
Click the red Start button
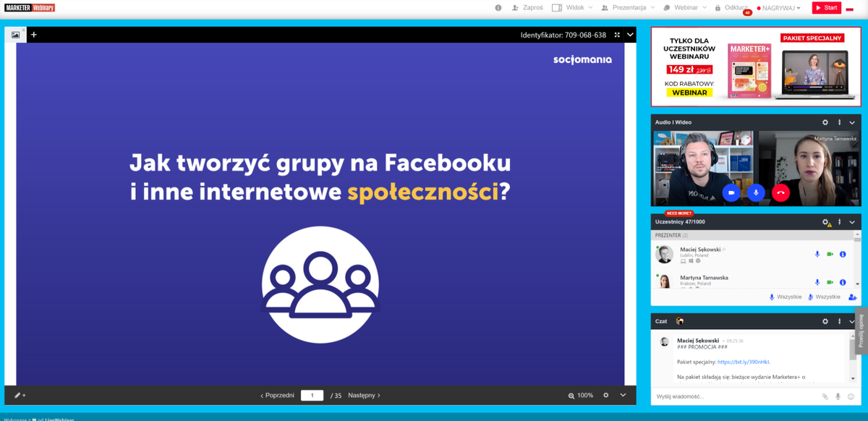coord(826,8)
